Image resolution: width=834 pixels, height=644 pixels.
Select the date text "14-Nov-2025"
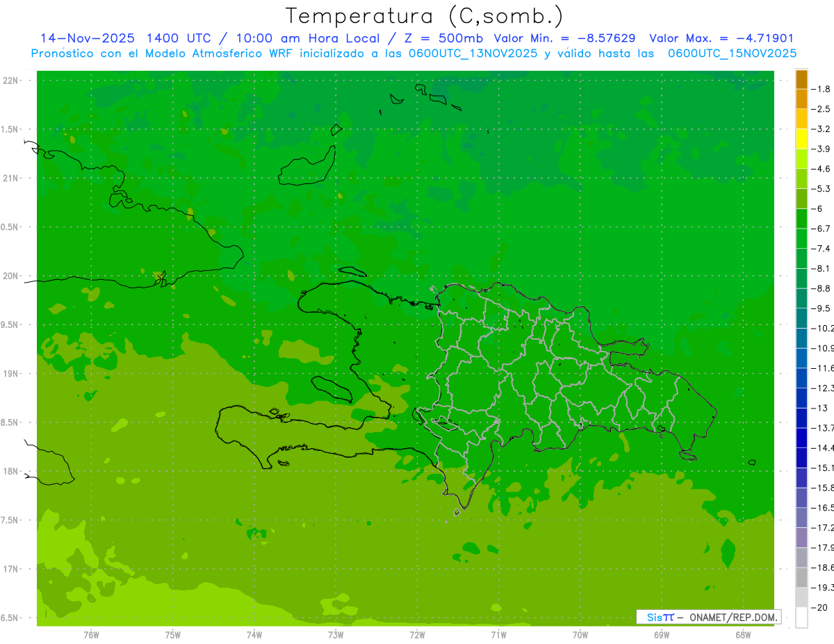click(87, 38)
